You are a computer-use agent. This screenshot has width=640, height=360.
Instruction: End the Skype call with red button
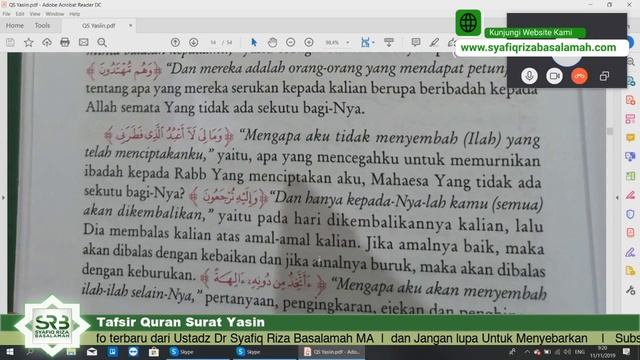click(x=579, y=76)
